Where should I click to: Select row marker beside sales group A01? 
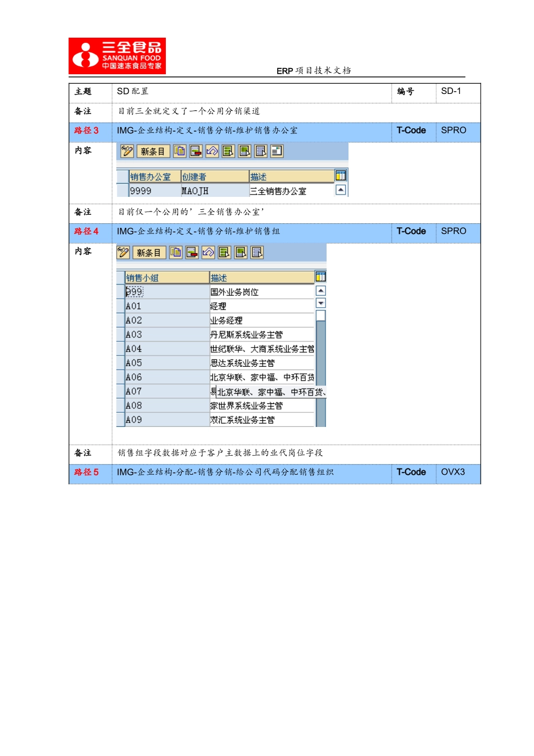[x=120, y=306]
